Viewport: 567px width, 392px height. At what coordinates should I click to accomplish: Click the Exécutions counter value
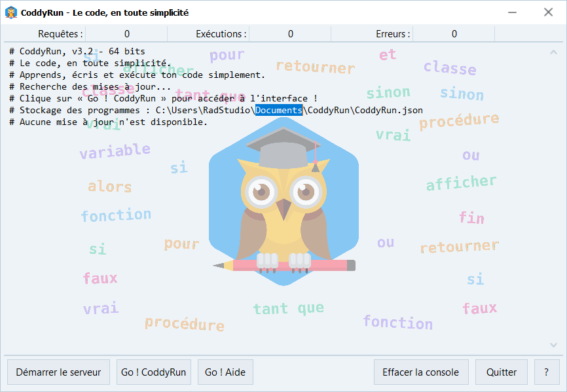coord(290,34)
